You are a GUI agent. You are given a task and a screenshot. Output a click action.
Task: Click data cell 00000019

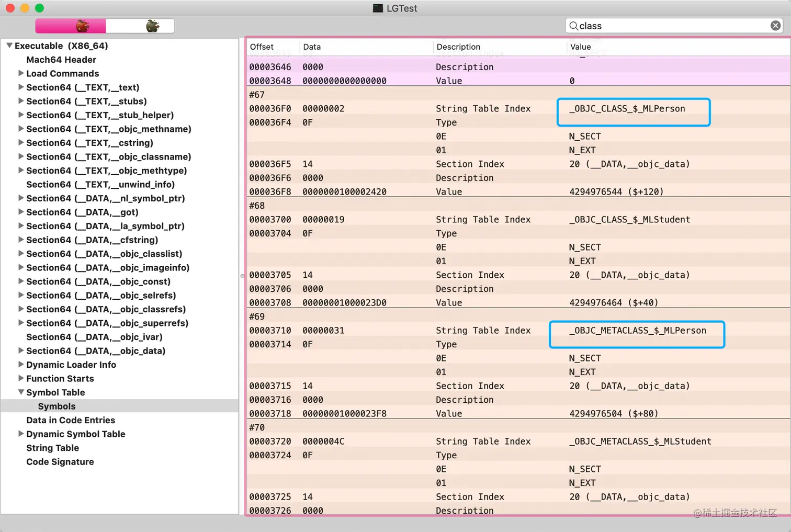323,219
